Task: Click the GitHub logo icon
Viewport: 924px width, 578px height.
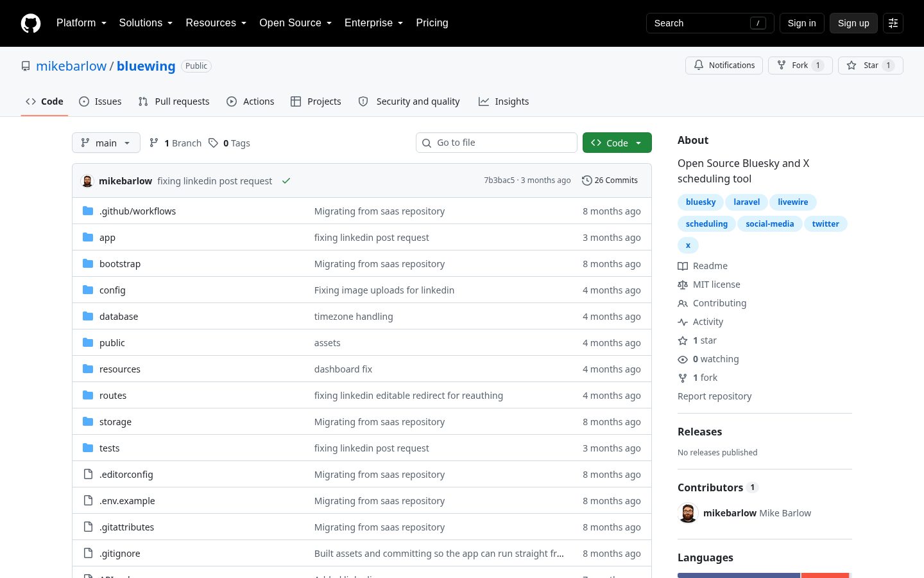Action: coord(31,23)
